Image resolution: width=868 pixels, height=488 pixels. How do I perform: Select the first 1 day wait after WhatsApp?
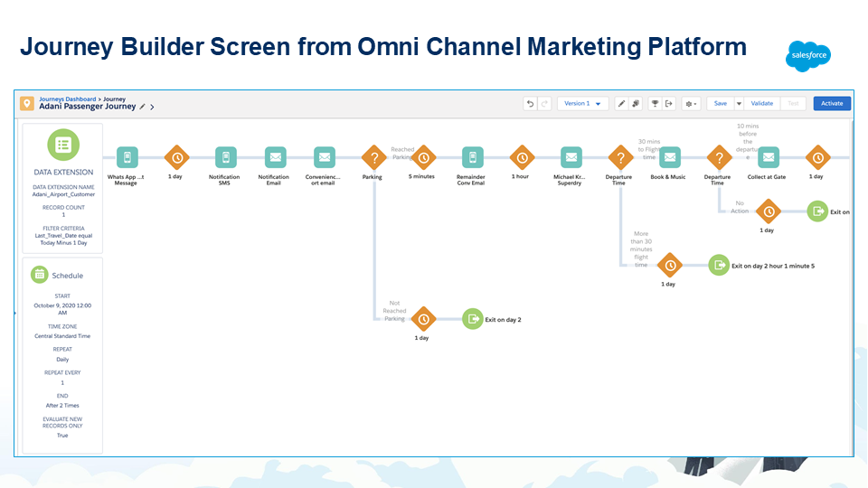pyautogui.click(x=177, y=157)
